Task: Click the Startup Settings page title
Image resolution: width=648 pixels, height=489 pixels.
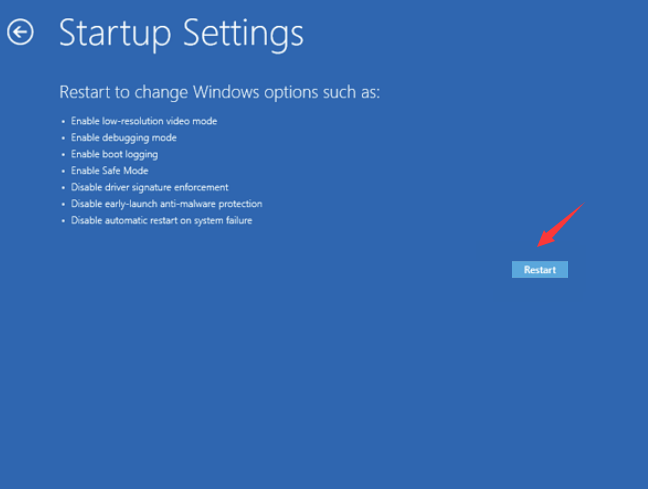Action: [x=181, y=33]
